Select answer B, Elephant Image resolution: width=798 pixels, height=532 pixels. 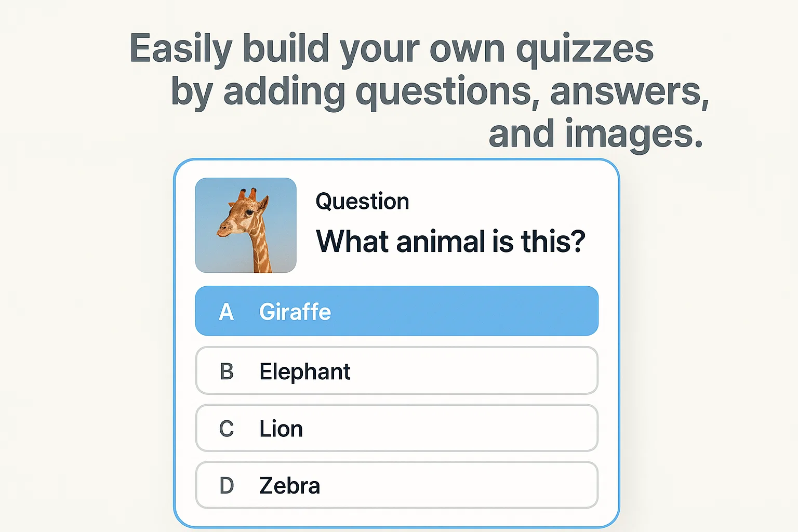coord(396,371)
